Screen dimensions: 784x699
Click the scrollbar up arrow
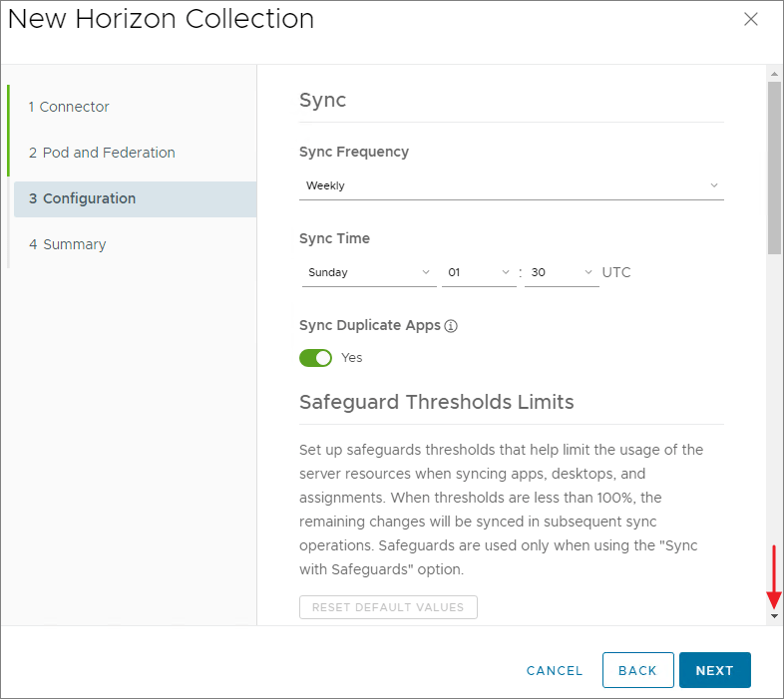click(774, 74)
